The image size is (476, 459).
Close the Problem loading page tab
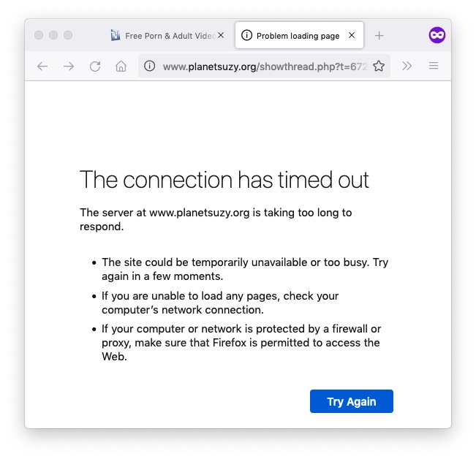[352, 36]
